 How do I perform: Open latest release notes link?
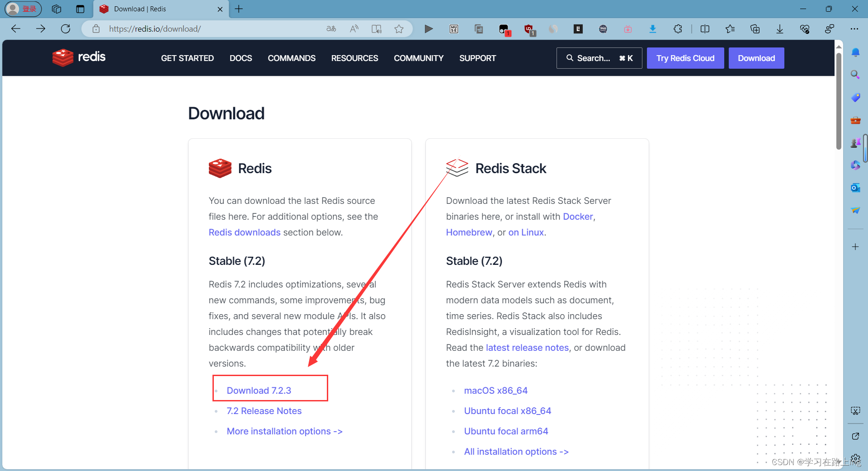[527, 348]
